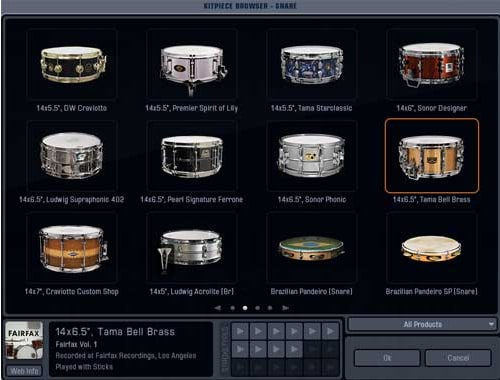Click info panel title '14x6.5", Tama Bell Brass'
Image resolution: width=500 pixels, height=380 pixels.
click(x=115, y=332)
